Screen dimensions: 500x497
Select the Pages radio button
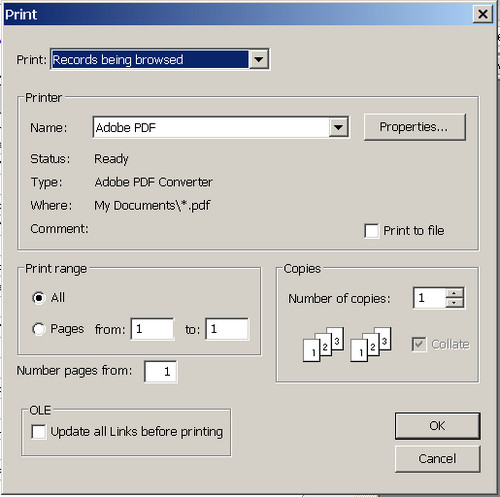tap(39, 329)
